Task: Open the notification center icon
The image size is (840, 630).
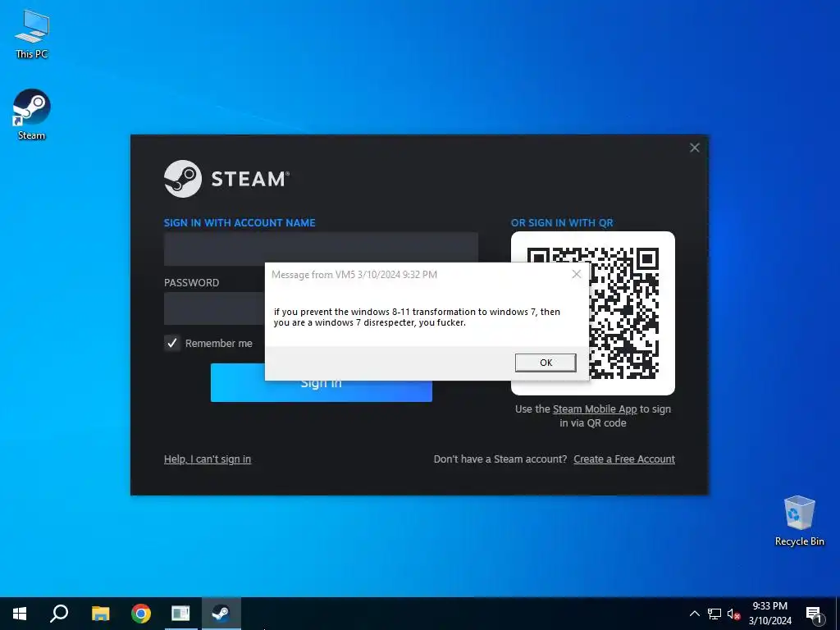Action: [x=814, y=614]
